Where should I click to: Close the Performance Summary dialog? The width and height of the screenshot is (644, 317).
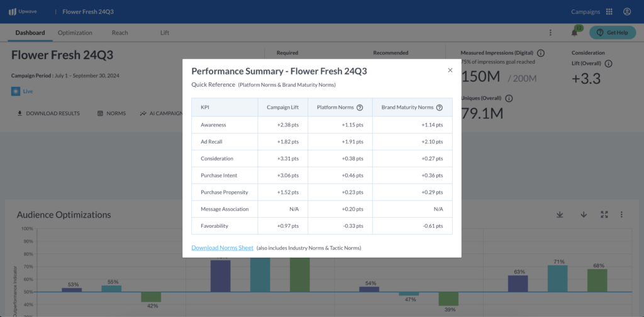click(x=450, y=70)
